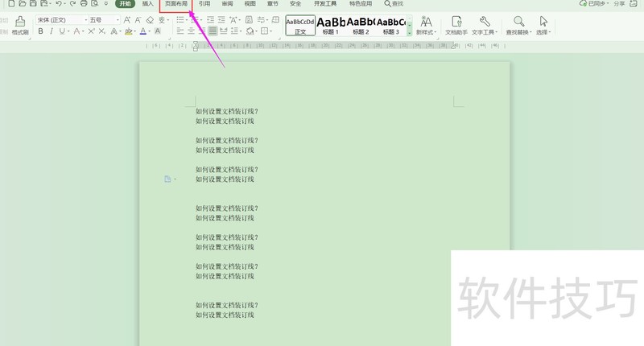Apply superscript formatting
The width and height of the screenshot is (644, 346).
tap(91, 31)
